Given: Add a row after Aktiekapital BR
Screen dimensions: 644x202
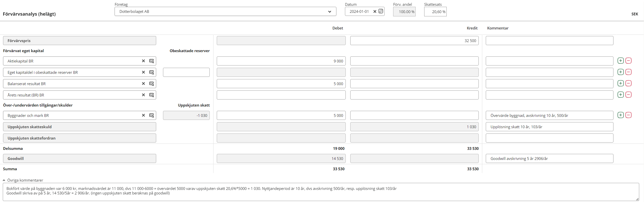Looking at the screenshot, I should point(621,61).
